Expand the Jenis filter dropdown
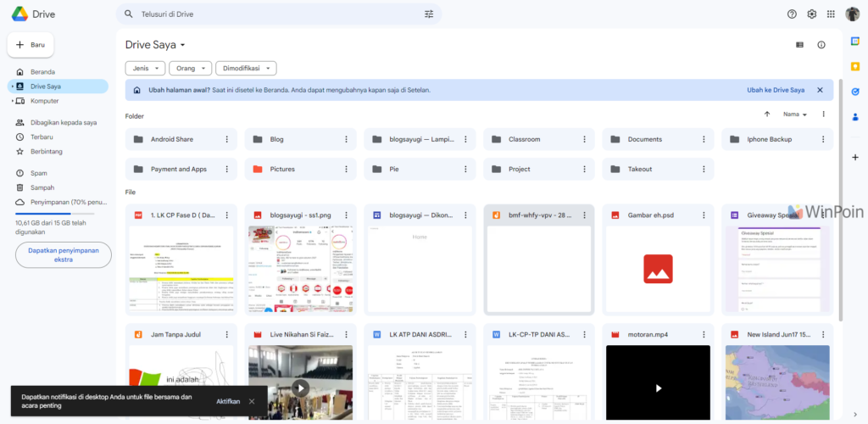This screenshot has width=868, height=424. tap(145, 69)
